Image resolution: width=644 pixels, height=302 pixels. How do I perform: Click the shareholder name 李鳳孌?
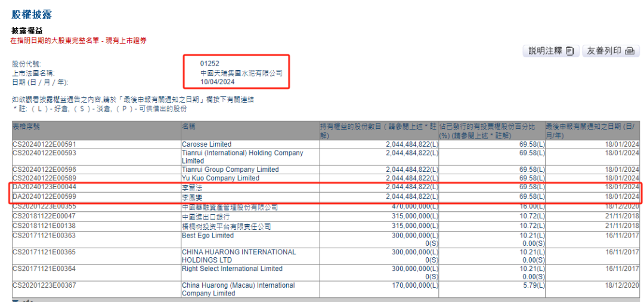192,198
